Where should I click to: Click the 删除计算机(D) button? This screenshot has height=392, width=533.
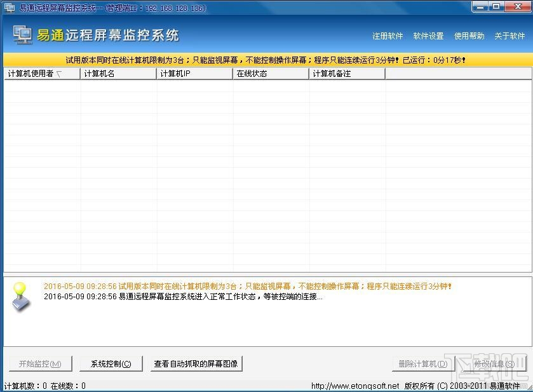point(422,363)
